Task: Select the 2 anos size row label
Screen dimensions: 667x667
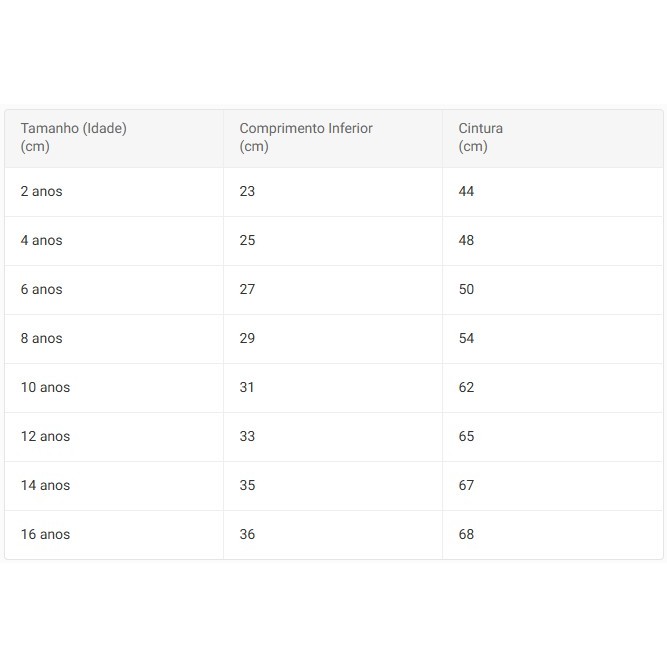Action: (41, 191)
